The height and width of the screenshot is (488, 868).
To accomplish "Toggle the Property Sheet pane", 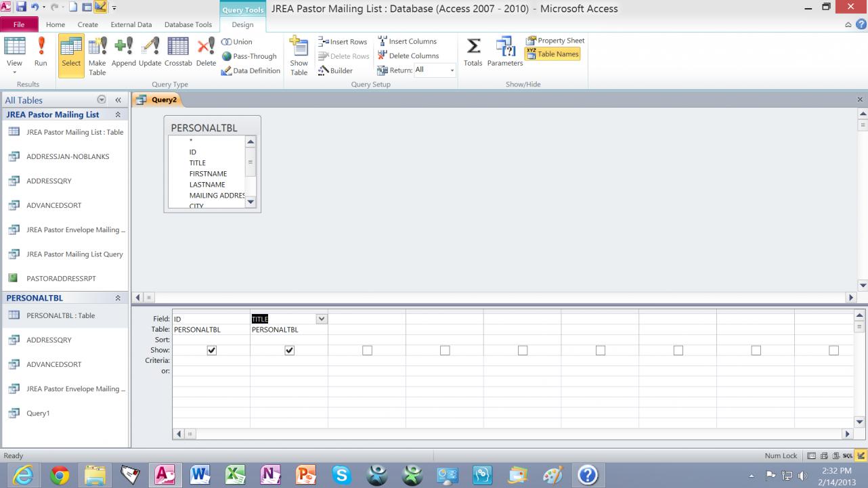I will (x=555, y=41).
